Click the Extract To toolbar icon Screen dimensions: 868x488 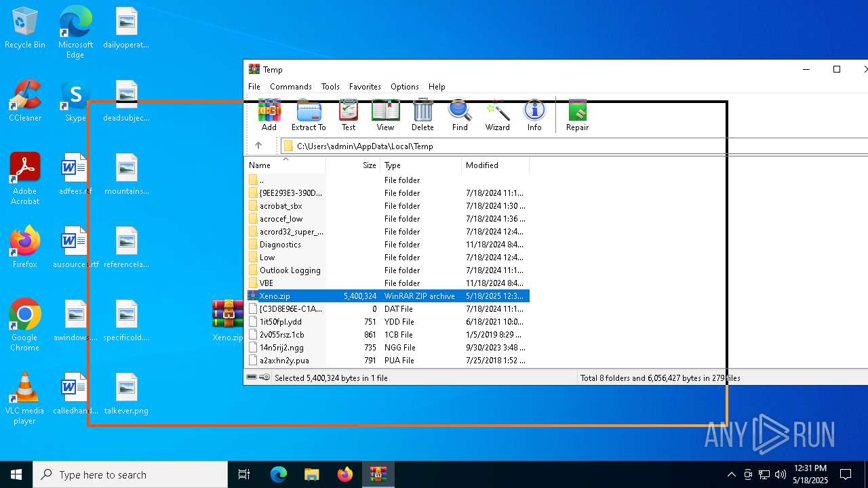[309, 115]
